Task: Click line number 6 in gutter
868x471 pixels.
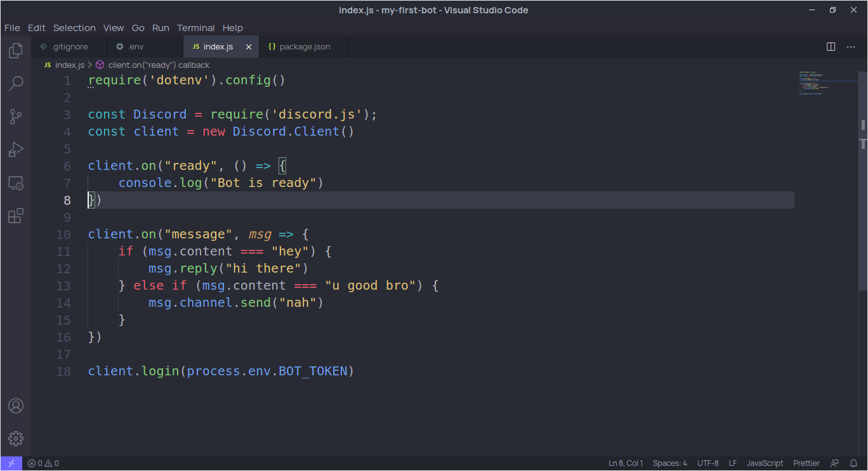Action: (67, 166)
